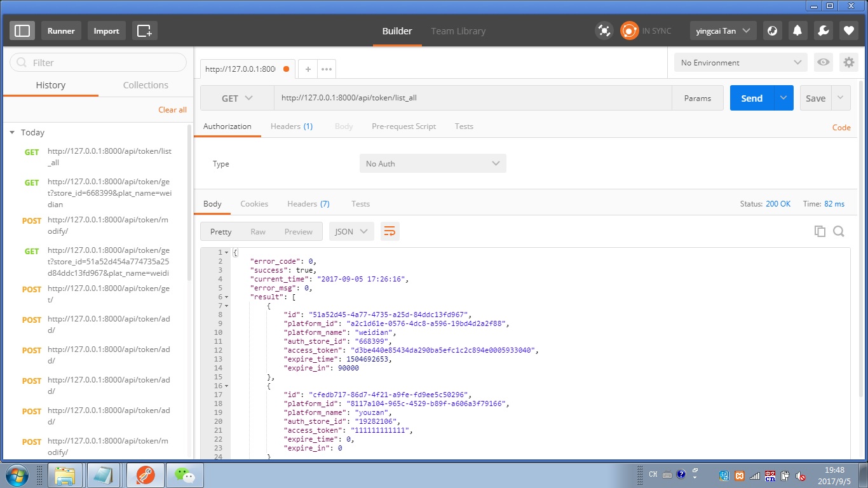Switch response view to Raw

click(258, 231)
